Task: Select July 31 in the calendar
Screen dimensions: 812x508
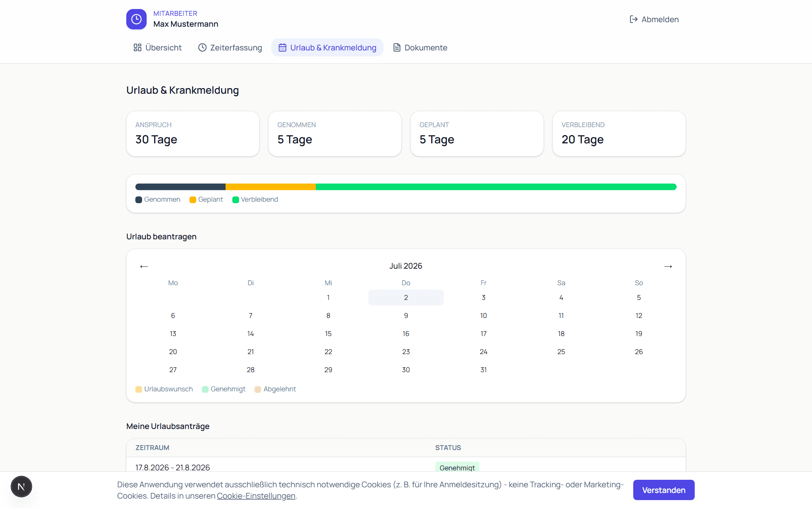Action: tap(483, 370)
